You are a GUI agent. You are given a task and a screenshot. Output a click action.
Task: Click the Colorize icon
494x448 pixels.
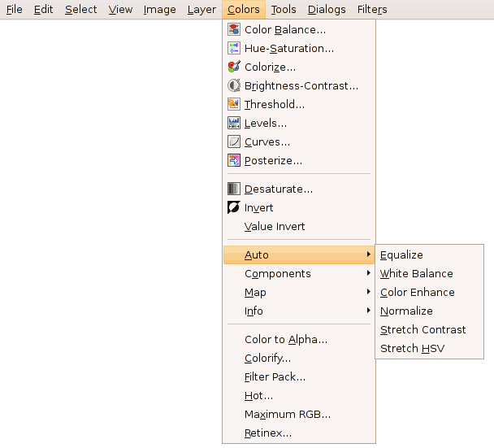pyautogui.click(x=234, y=67)
